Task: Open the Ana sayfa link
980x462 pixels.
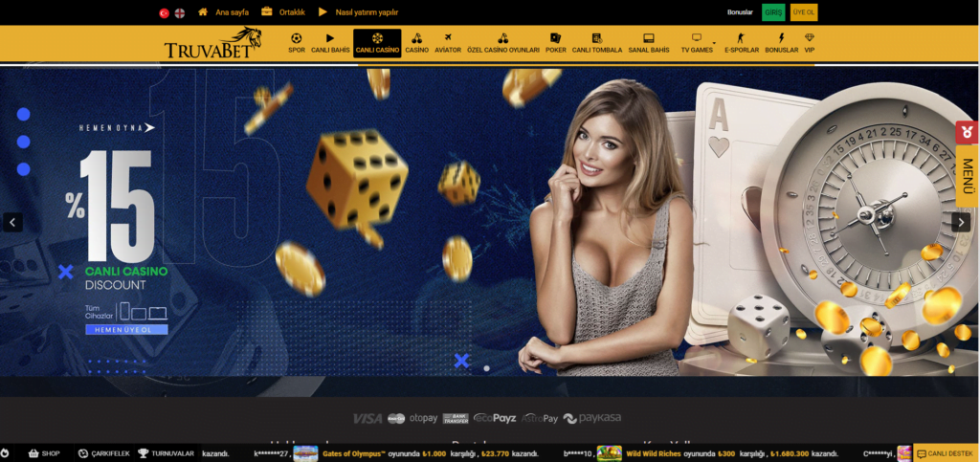Action: pos(232,12)
